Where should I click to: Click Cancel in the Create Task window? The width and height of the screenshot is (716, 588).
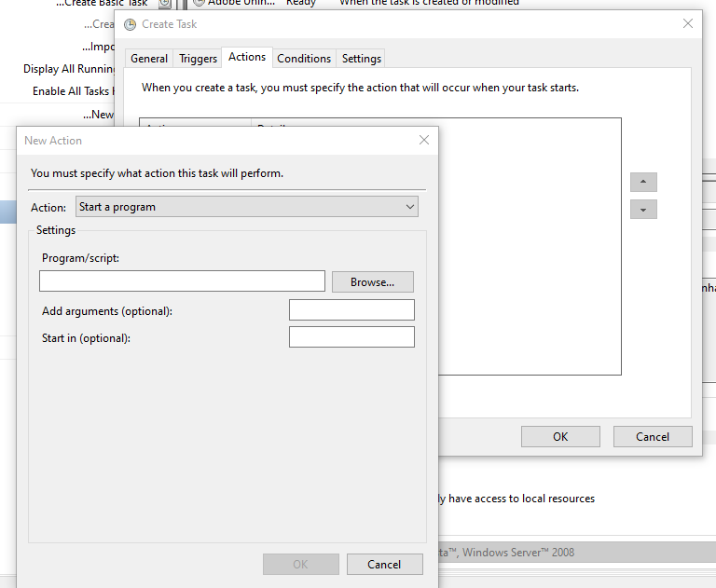(653, 437)
